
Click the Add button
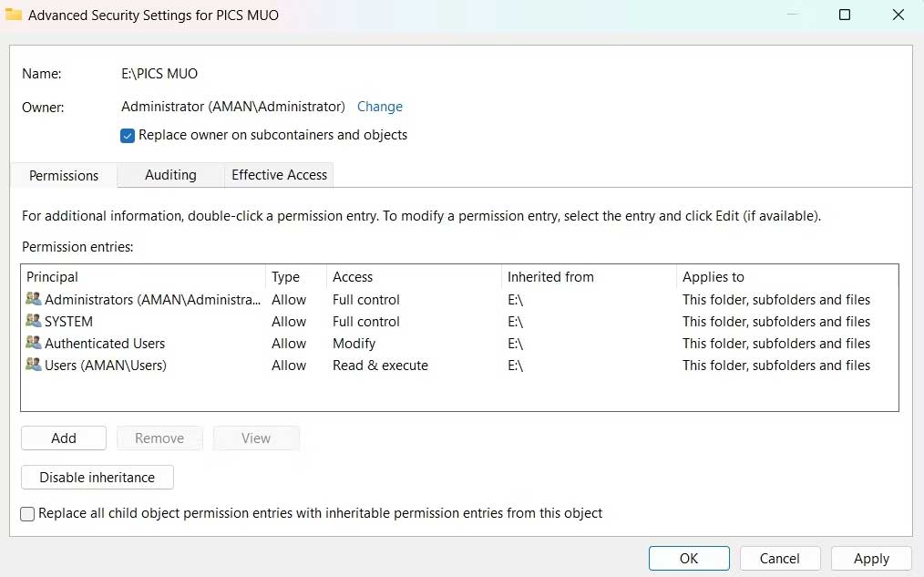tap(63, 438)
